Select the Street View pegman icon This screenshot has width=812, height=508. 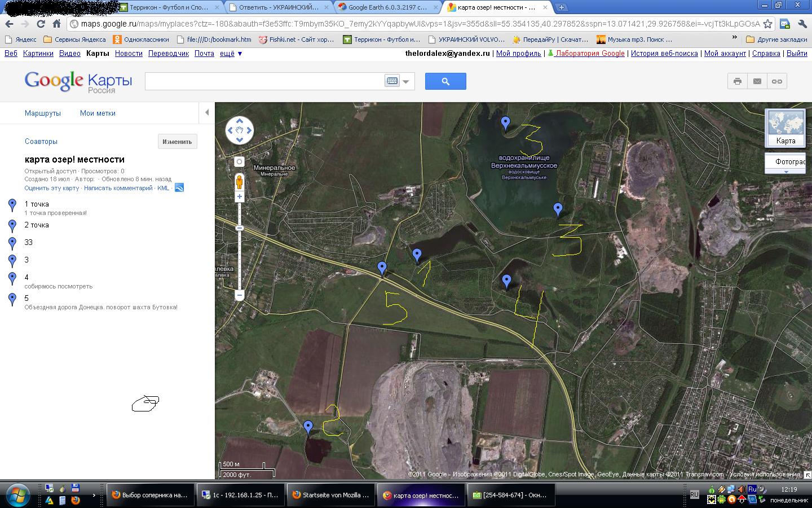[239, 182]
